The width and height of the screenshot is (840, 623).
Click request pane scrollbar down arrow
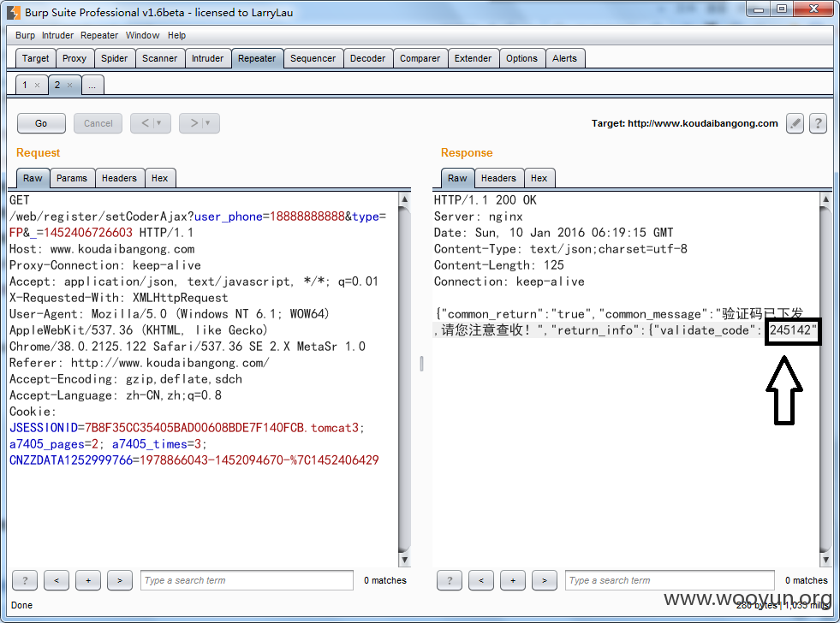tap(405, 560)
